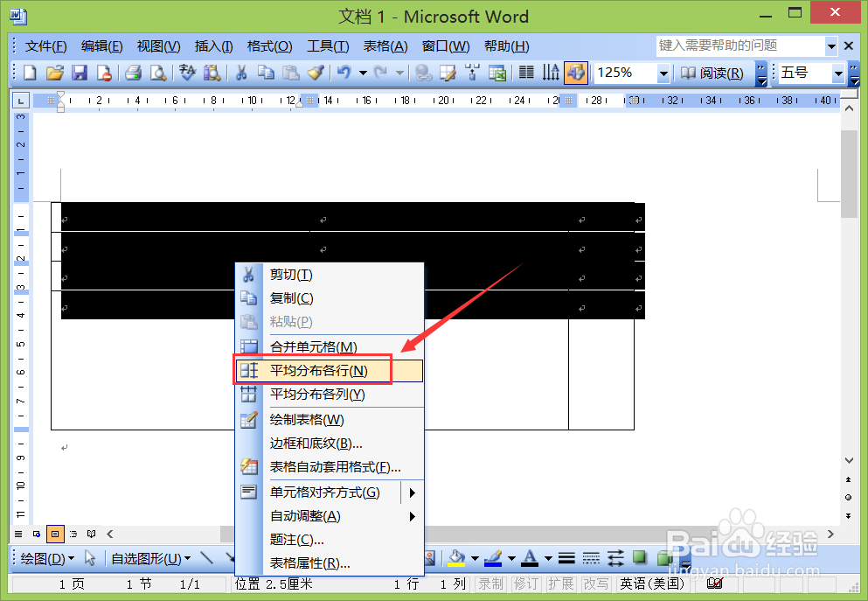Click the blue Line Color brush swatch
This screenshot has width=868, height=601.
[x=493, y=558]
